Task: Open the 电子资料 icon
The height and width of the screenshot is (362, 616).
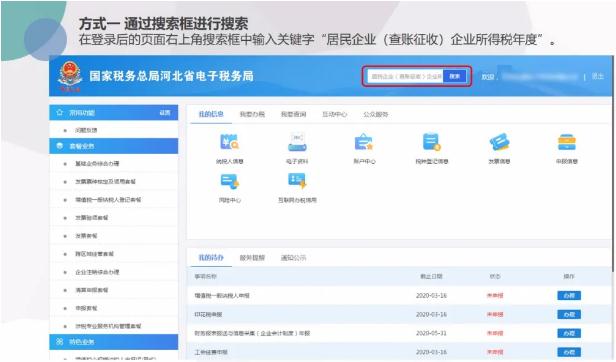Action: click(x=297, y=142)
